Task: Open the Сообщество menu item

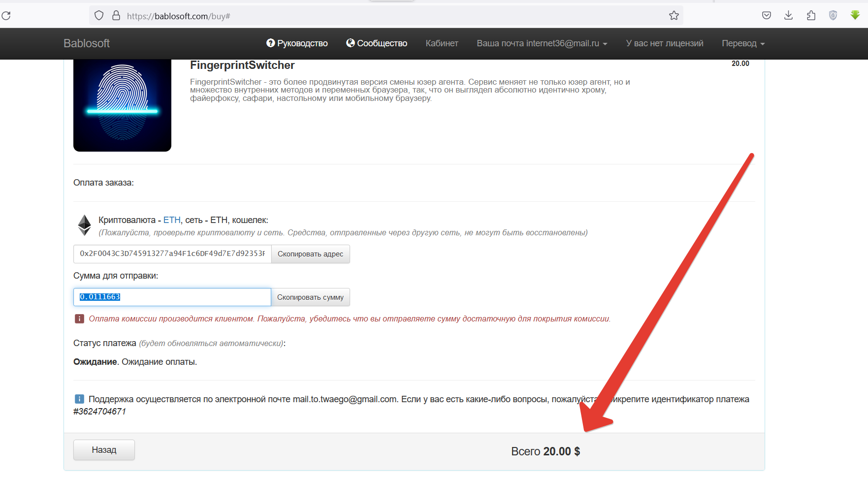Action: [x=377, y=43]
